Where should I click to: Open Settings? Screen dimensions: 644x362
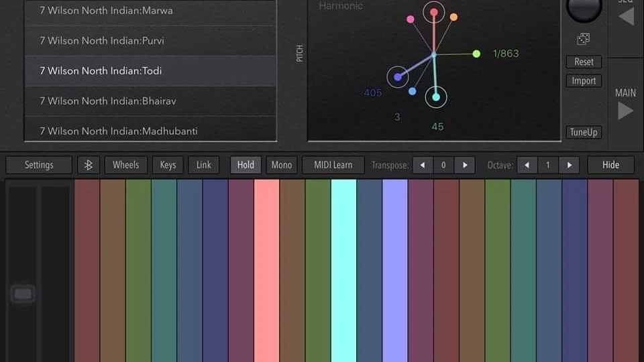point(39,165)
